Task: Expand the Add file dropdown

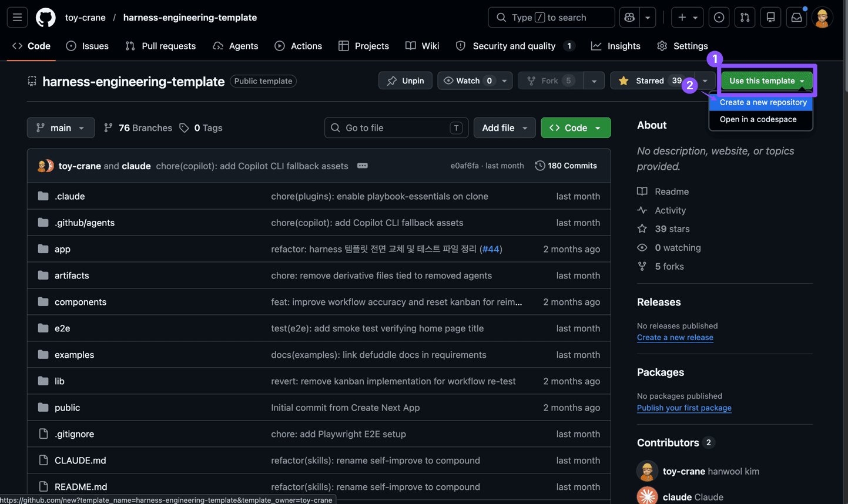Action: point(504,127)
